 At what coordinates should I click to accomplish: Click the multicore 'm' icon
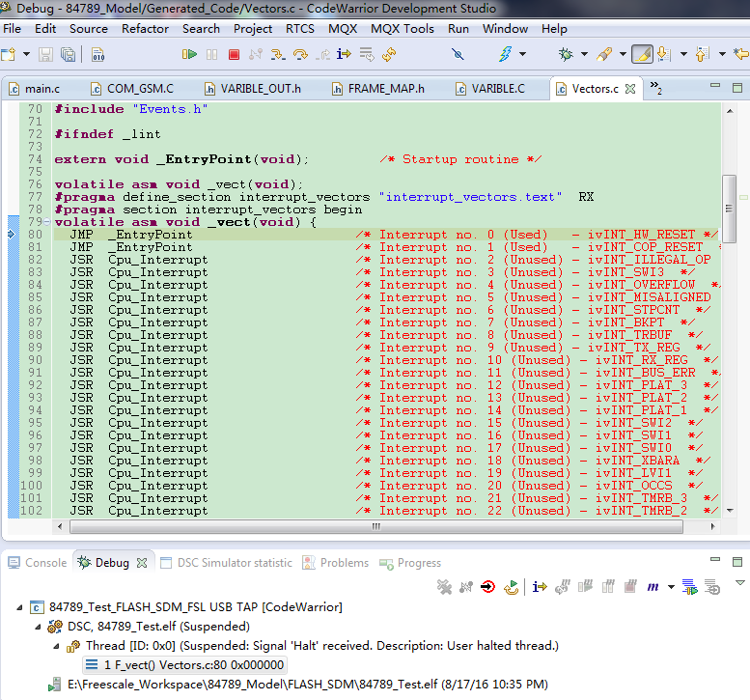coord(653,587)
